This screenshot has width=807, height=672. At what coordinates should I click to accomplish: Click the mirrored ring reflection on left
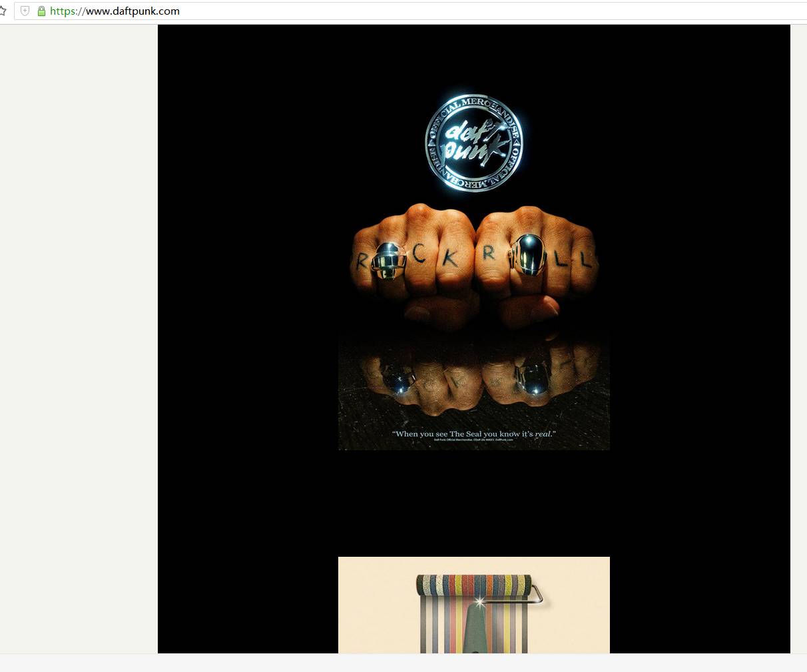tap(400, 381)
